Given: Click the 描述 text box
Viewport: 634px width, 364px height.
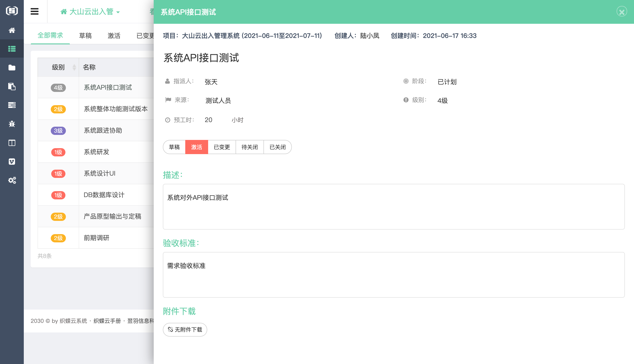Looking at the screenshot, I should coord(393,206).
